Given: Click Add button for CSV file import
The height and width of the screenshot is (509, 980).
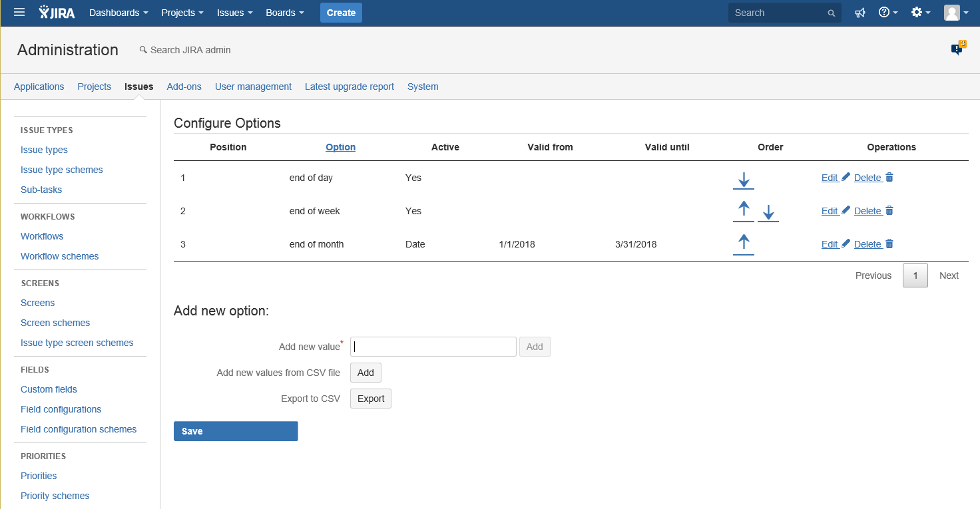Looking at the screenshot, I should pyautogui.click(x=366, y=373).
